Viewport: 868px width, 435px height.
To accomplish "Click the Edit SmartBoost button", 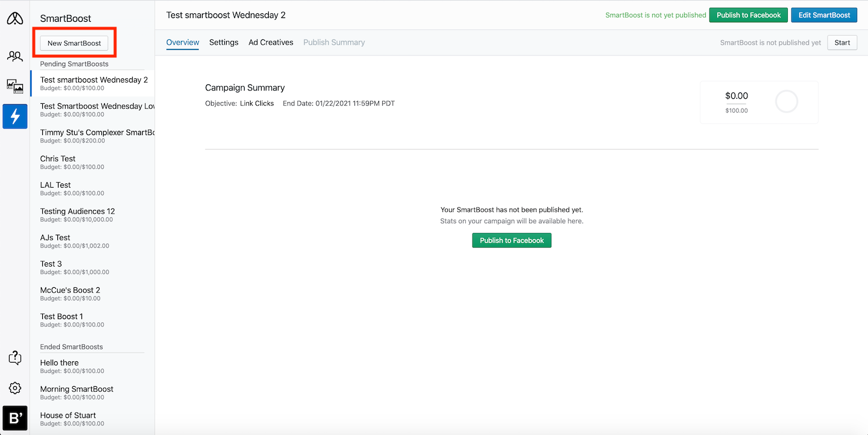I will click(x=824, y=15).
